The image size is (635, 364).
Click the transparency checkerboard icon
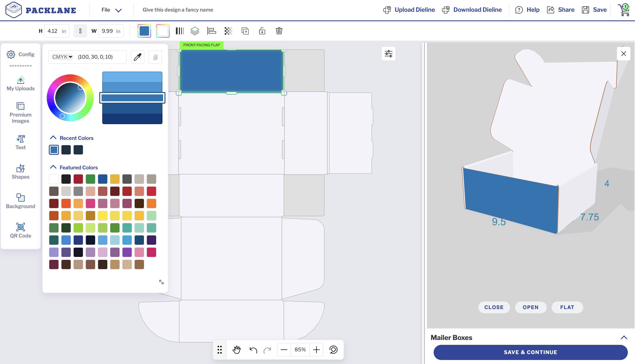(228, 31)
